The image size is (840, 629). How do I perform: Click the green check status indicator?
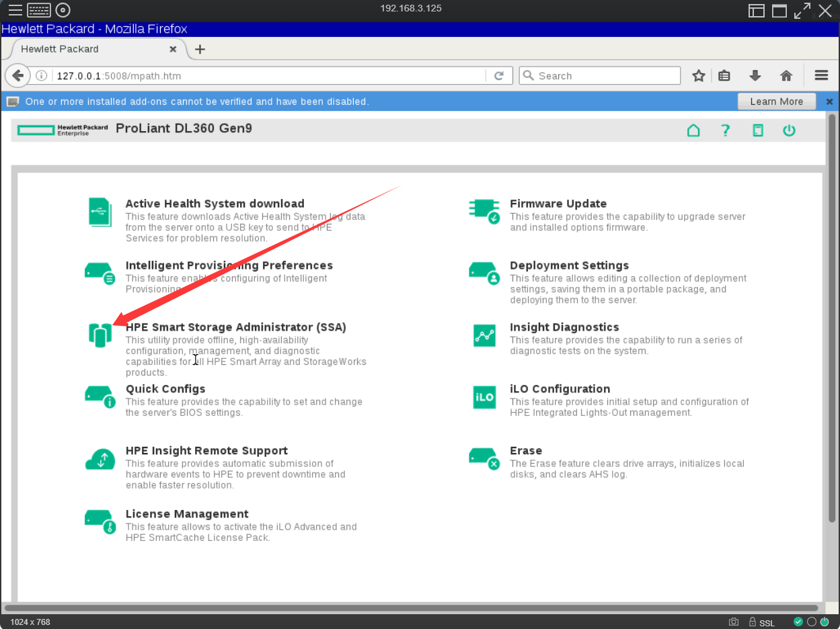[x=798, y=622]
